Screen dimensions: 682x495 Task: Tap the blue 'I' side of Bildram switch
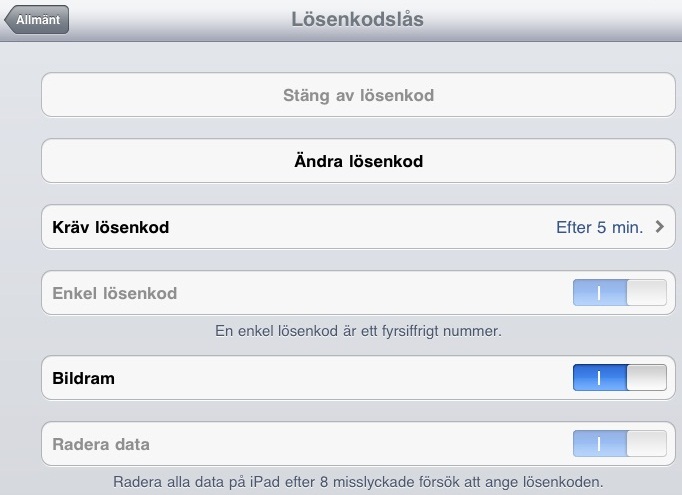(x=599, y=378)
